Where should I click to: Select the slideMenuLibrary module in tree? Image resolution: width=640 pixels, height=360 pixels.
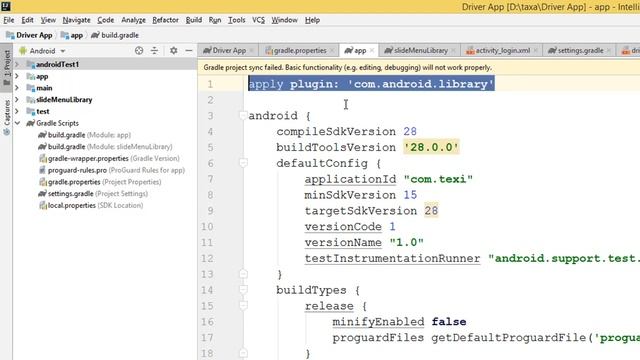coord(59,100)
